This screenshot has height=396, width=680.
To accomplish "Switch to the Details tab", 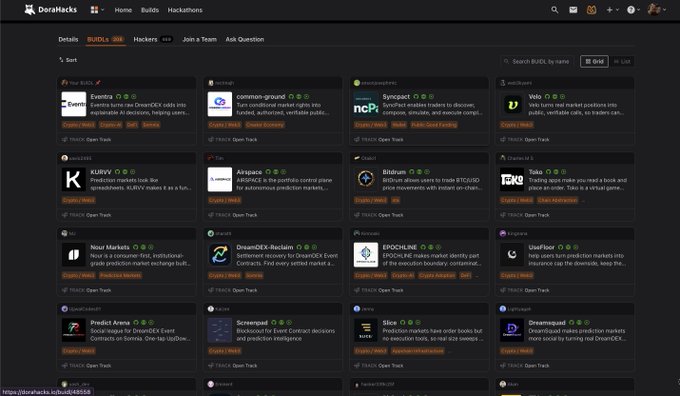I will tap(68, 39).
